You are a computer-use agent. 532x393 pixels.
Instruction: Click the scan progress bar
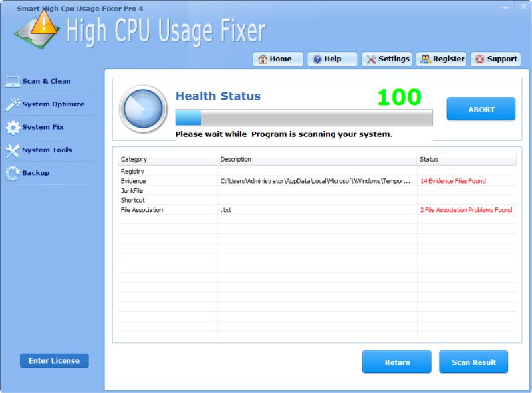tap(303, 118)
